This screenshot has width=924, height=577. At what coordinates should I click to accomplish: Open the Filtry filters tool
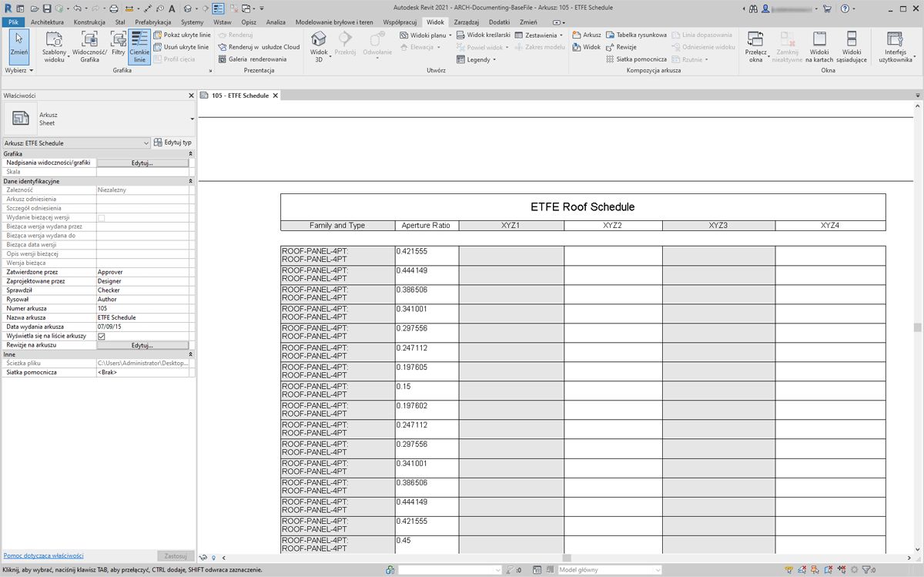(x=118, y=46)
